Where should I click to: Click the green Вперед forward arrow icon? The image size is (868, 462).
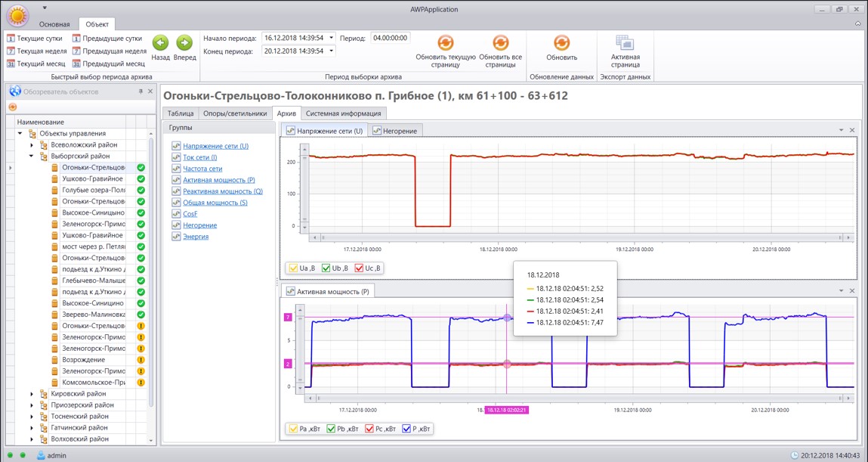184,42
